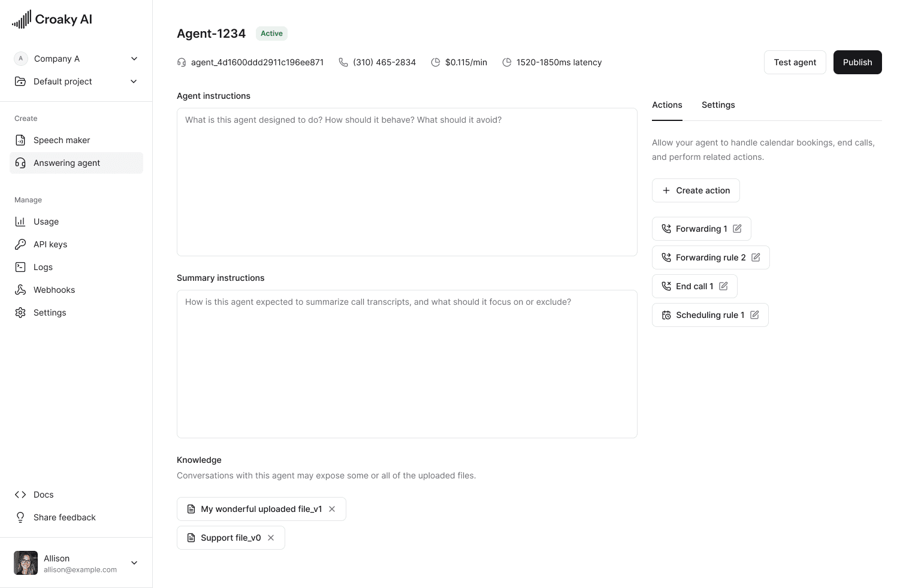Image resolution: width=906 pixels, height=588 pixels.
Task: Open the Webhooks page
Action: pos(53,289)
